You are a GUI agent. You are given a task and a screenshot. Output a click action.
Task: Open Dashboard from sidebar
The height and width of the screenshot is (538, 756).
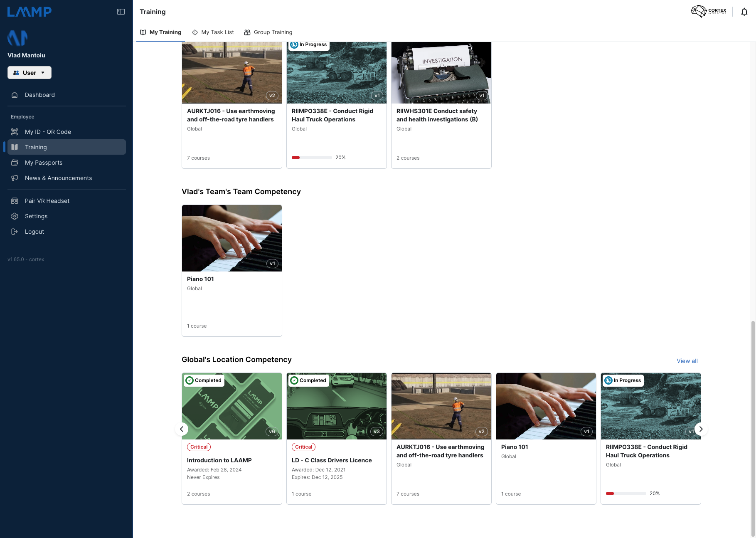[x=66, y=95]
